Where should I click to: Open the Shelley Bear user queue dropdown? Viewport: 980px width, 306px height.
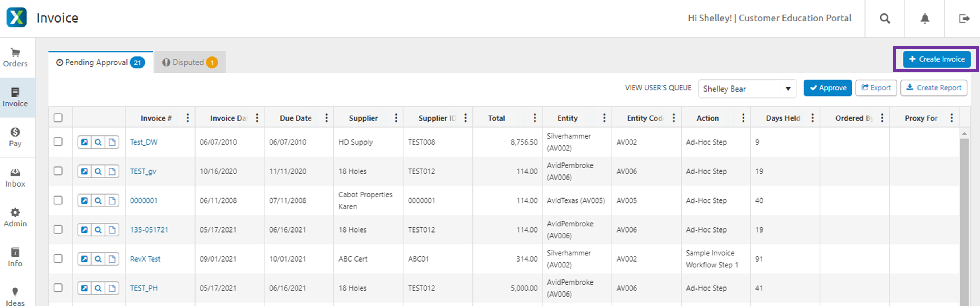[x=747, y=89]
